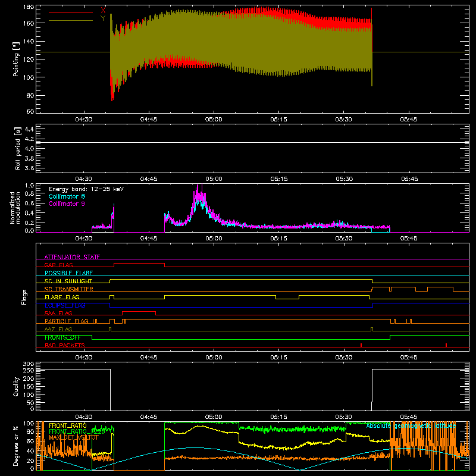476x476 pixels.
Task: Click the SC_TRANSMITTER flag label
Action: [x=69, y=289]
